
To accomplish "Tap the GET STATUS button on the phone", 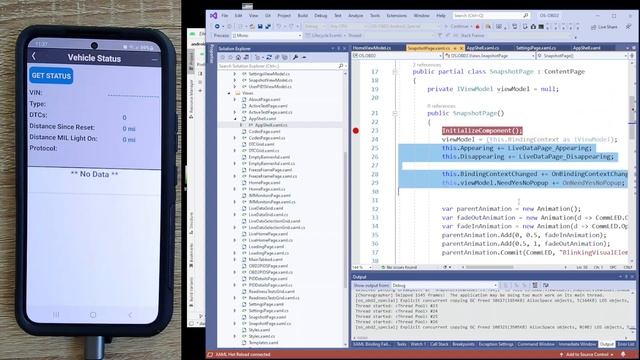I will click(x=51, y=76).
